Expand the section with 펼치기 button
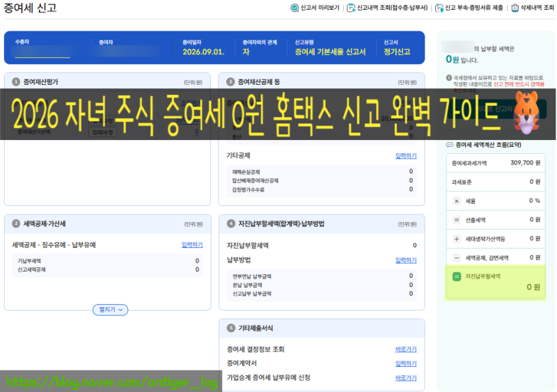 pos(111,310)
